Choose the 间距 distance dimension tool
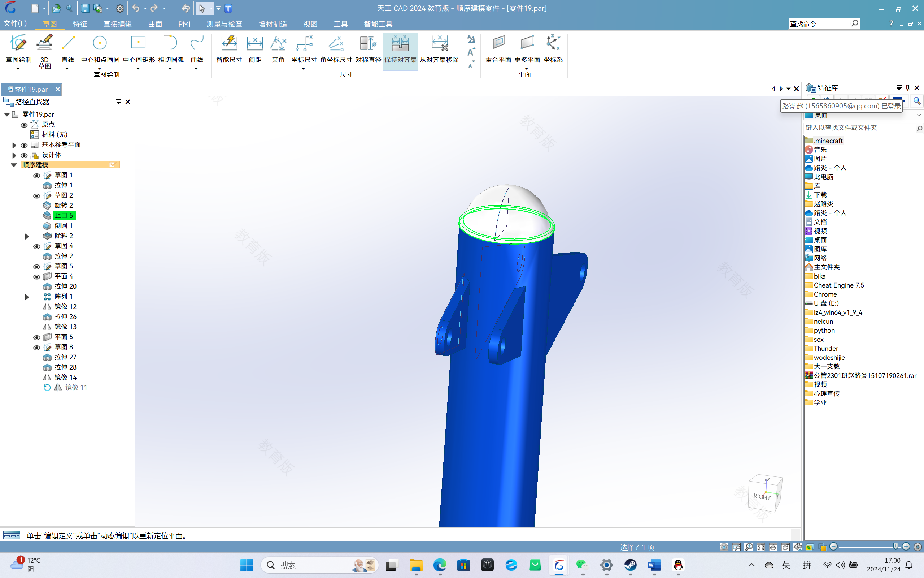Image resolution: width=924 pixels, height=578 pixels. pyautogui.click(x=255, y=49)
